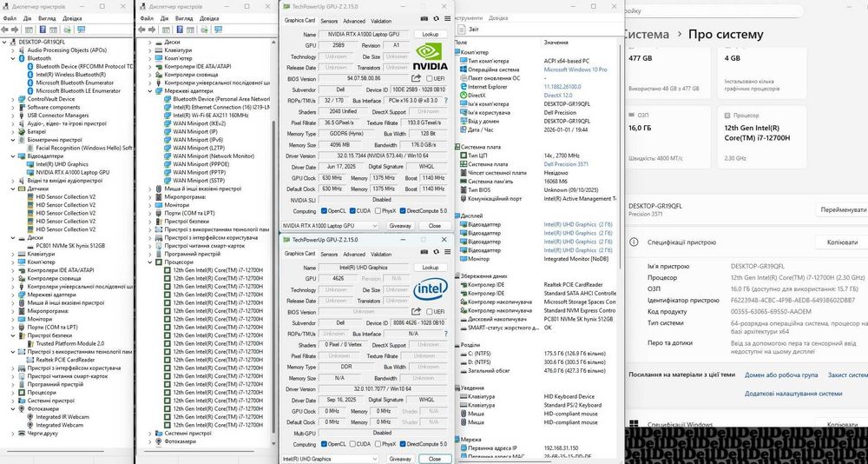Image resolution: width=868 pixels, height=464 pixels.
Task: Switch to Sensors tab in NVIDIA GPU-Z
Action: tap(329, 21)
